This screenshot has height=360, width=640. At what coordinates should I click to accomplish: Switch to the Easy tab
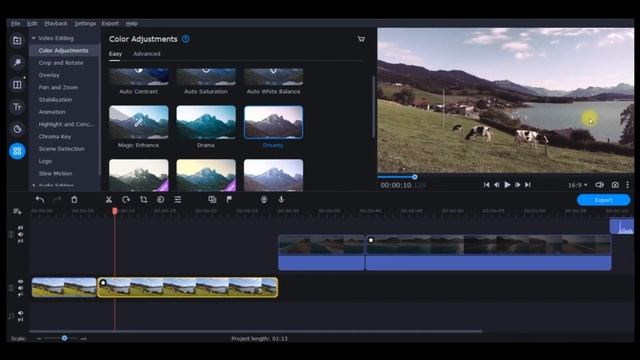[x=115, y=54]
